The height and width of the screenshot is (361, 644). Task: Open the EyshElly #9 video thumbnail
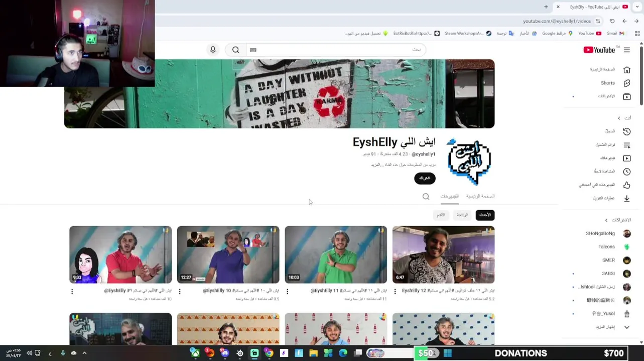(x=120, y=255)
